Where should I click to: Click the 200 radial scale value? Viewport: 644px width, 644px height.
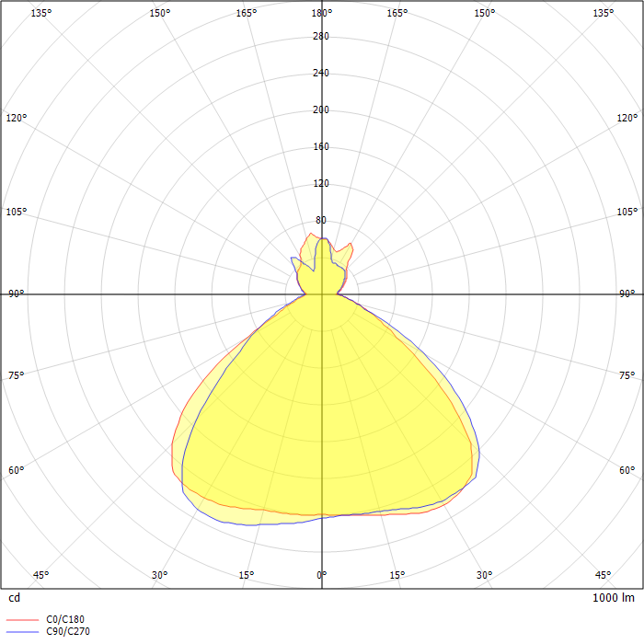click(x=321, y=109)
